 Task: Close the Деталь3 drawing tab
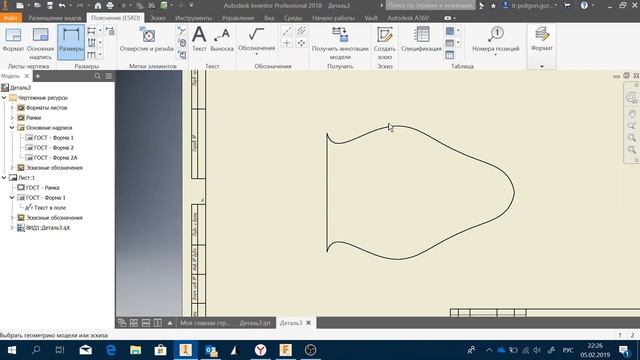[x=309, y=323]
